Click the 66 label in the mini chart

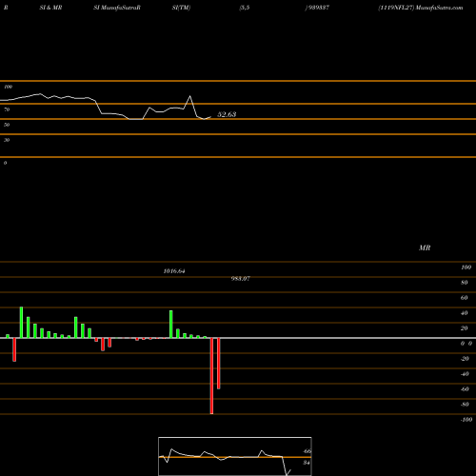click(x=307, y=451)
